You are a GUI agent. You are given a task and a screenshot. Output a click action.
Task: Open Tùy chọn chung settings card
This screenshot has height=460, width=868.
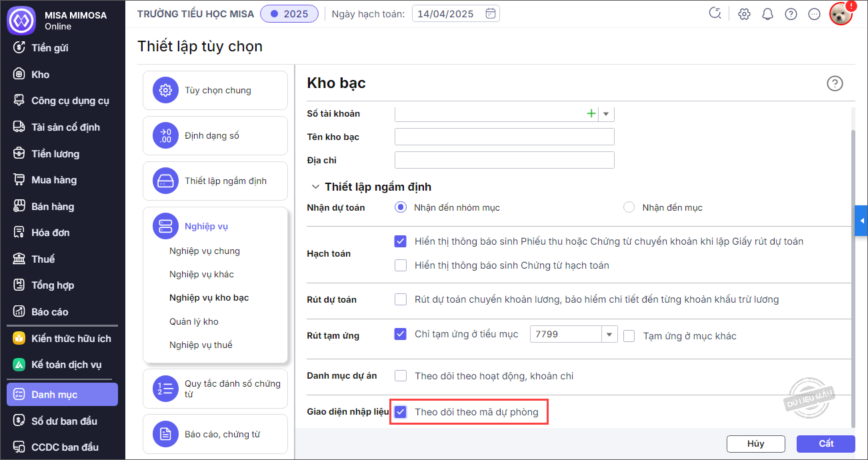215,91
